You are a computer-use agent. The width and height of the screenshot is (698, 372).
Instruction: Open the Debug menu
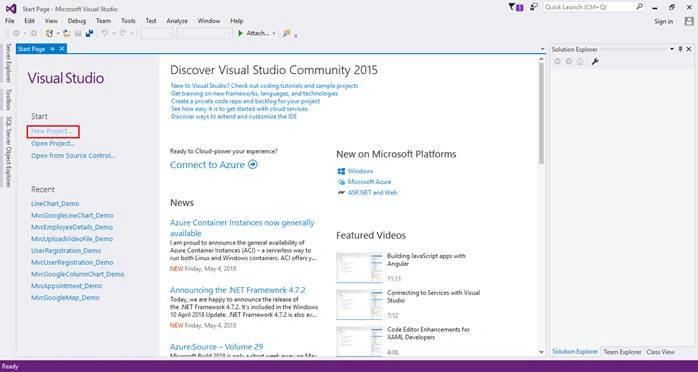(77, 21)
